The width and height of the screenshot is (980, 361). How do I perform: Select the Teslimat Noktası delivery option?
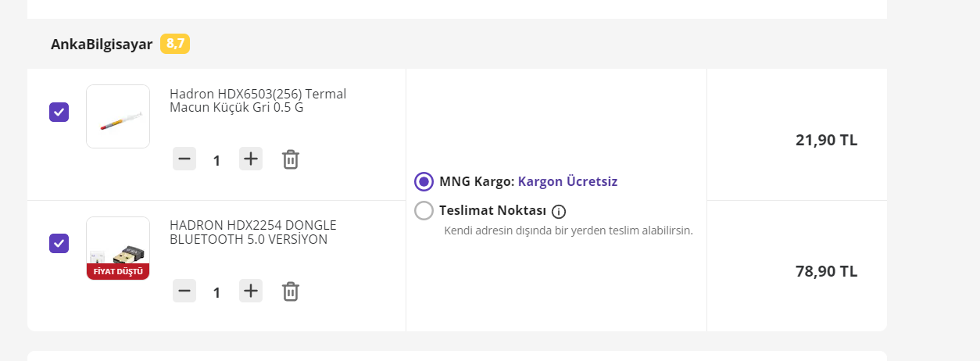coord(424,211)
